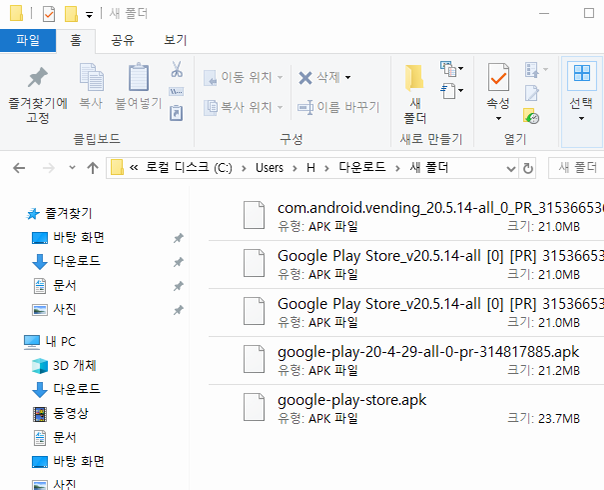Click the refresh button in address bar

(x=528, y=168)
